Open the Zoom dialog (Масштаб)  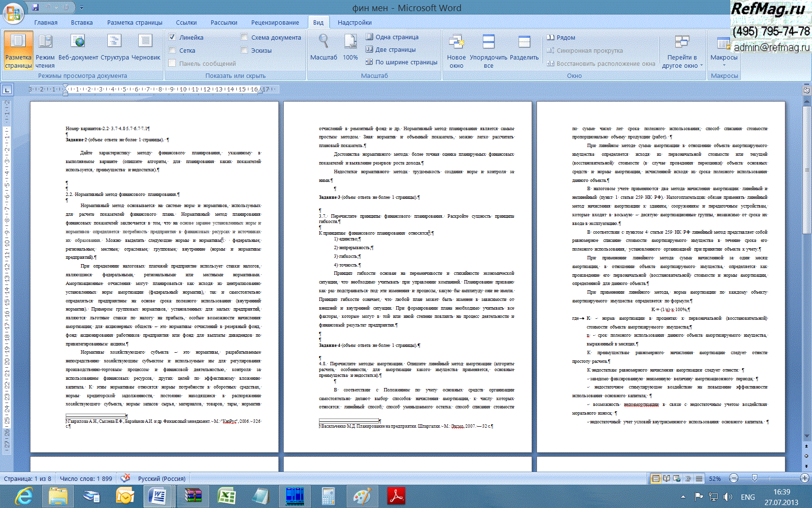tap(323, 47)
